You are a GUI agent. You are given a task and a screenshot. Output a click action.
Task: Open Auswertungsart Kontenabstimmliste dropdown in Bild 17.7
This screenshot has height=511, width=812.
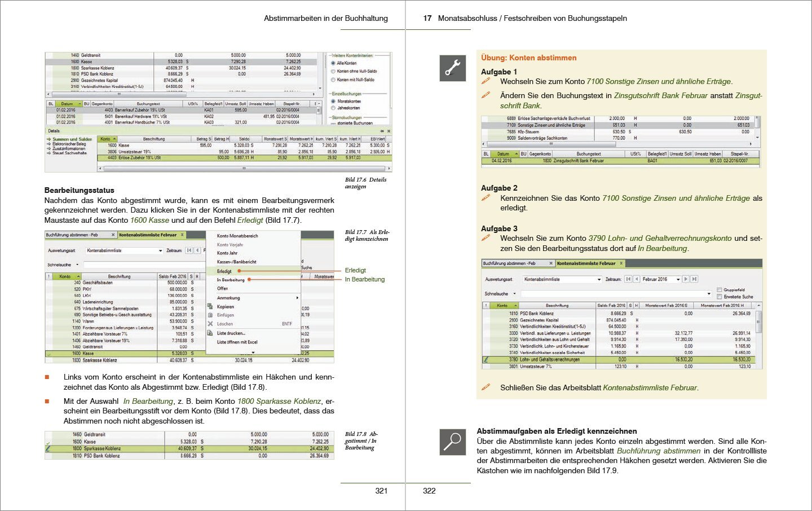pos(161,250)
